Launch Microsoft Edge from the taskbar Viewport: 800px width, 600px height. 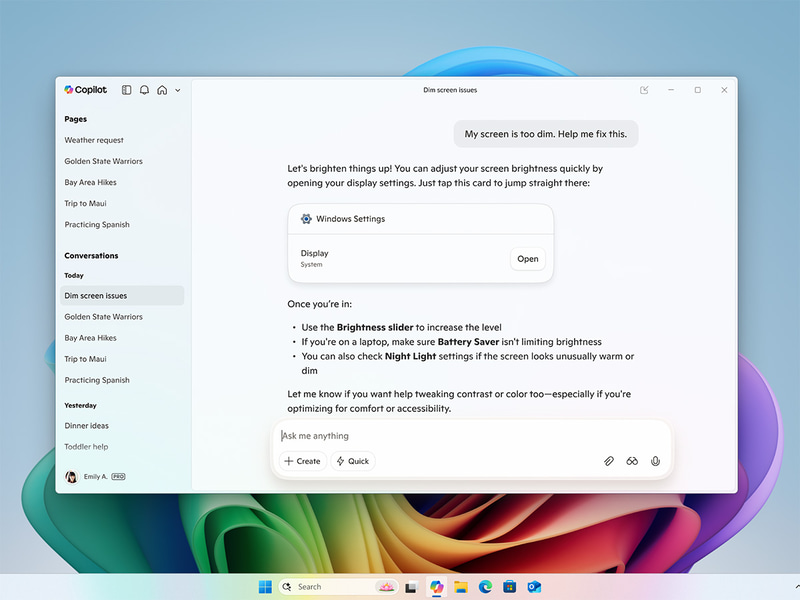tap(485, 587)
